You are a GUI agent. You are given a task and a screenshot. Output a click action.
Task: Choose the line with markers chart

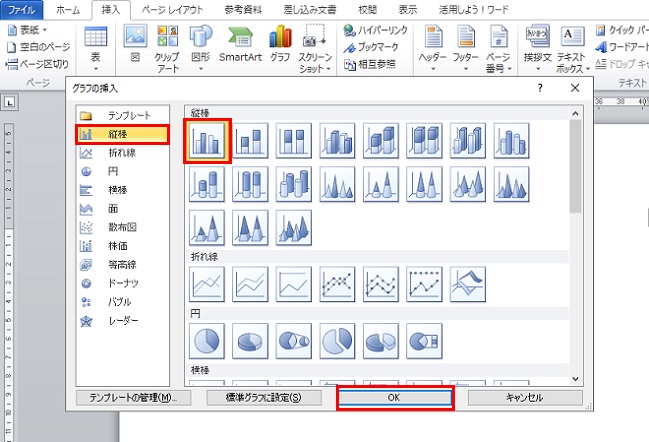[x=337, y=284]
